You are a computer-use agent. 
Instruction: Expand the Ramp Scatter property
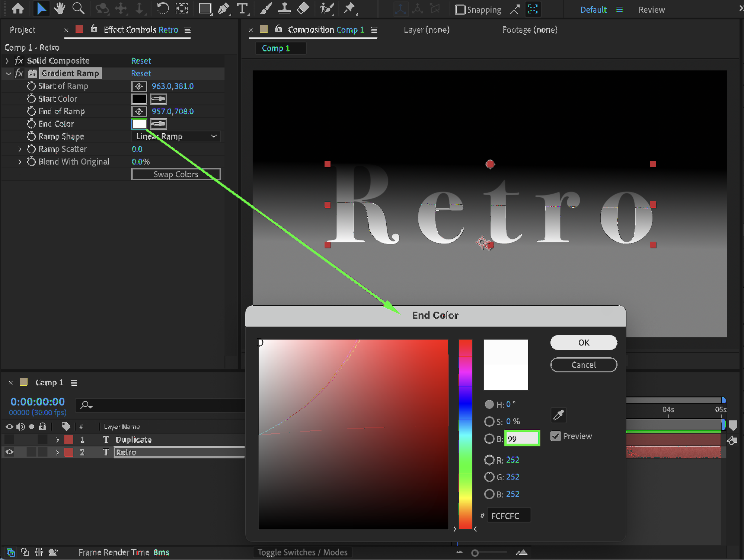(20, 149)
